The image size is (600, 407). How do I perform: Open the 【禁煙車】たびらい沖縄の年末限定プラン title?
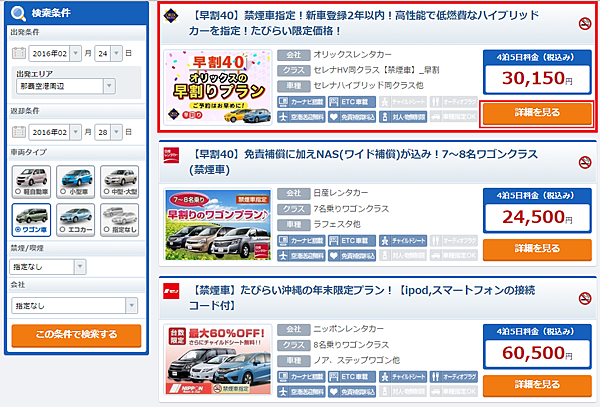click(x=362, y=298)
